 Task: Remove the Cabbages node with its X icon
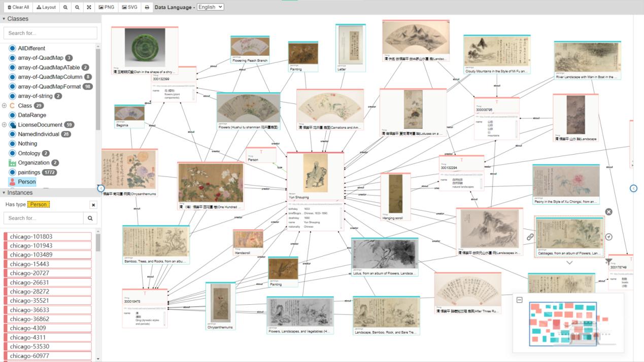[x=608, y=211]
